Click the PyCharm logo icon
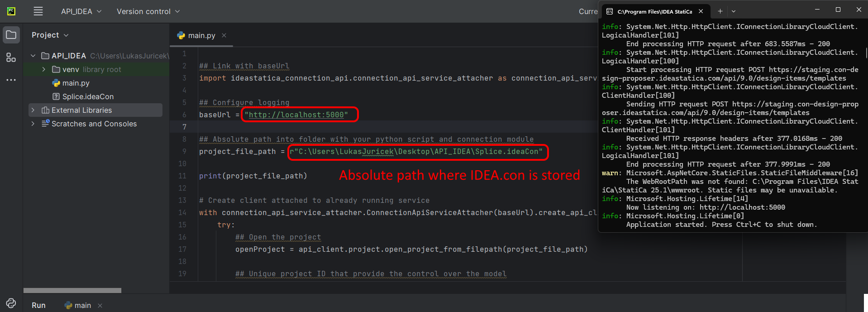868x312 pixels. point(11,11)
